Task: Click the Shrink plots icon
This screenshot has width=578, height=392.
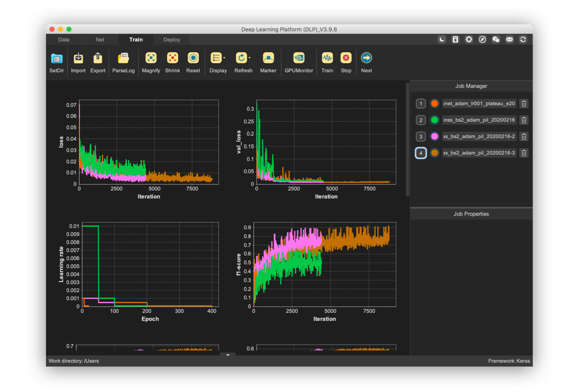Action: tap(172, 58)
